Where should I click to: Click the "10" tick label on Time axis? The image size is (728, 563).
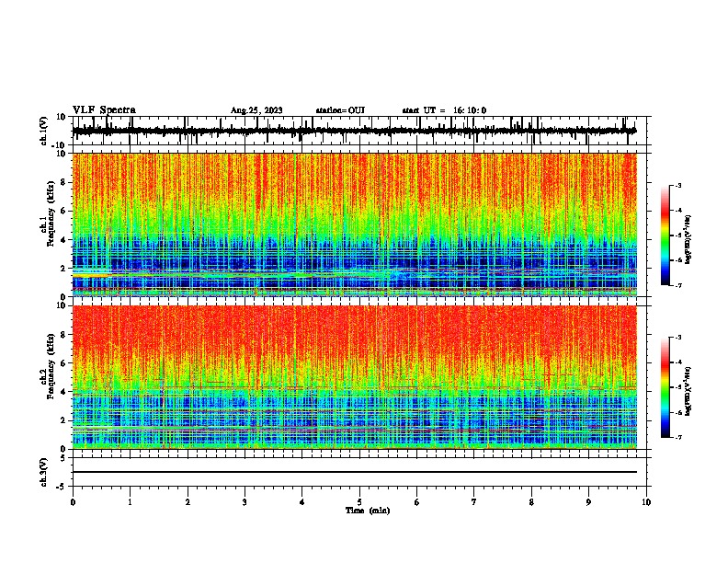click(x=646, y=502)
